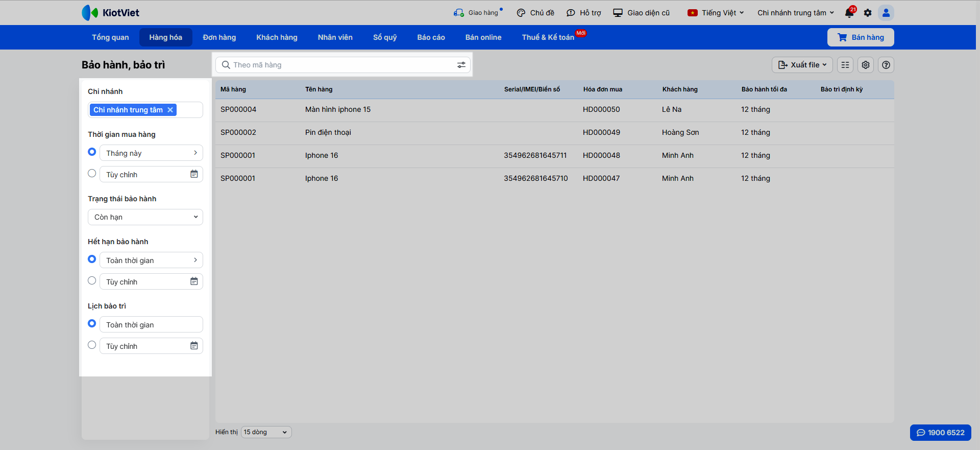
Task: Remove the Chi nhánh trung tâm tag
Action: point(170,110)
